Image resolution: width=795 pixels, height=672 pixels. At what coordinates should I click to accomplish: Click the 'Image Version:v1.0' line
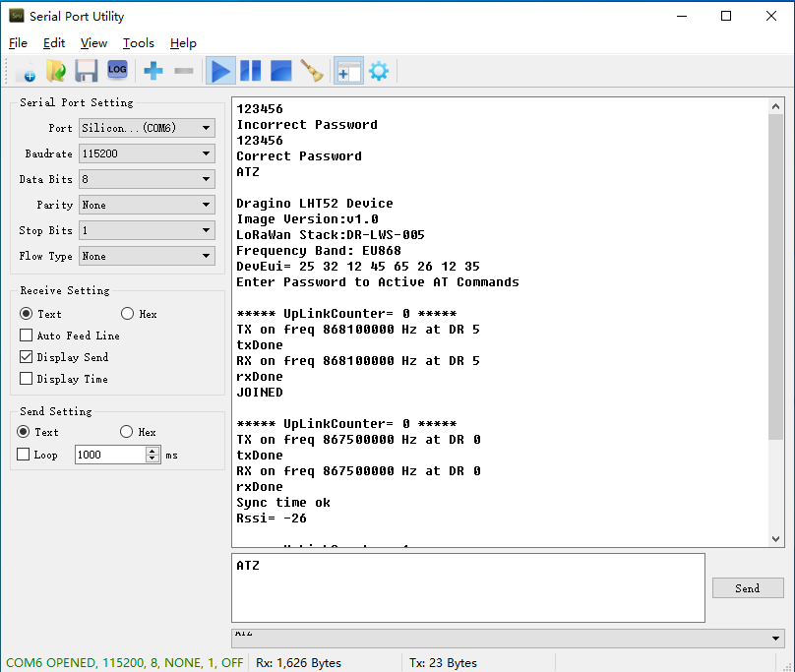click(307, 219)
